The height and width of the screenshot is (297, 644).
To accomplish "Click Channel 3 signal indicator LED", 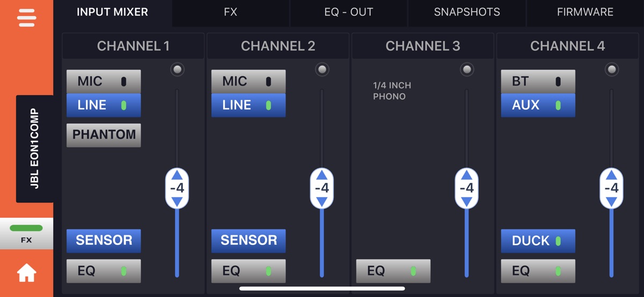I will (x=467, y=69).
